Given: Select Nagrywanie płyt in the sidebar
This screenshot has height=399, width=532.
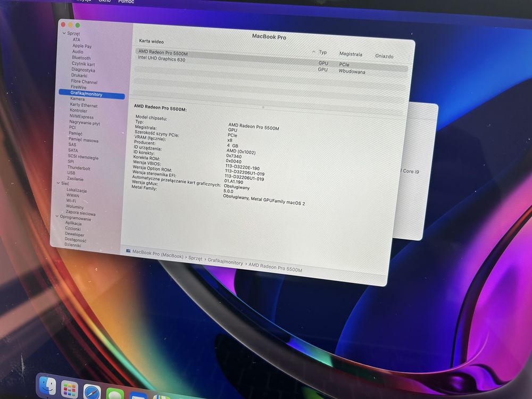Looking at the screenshot, I should point(85,122).
